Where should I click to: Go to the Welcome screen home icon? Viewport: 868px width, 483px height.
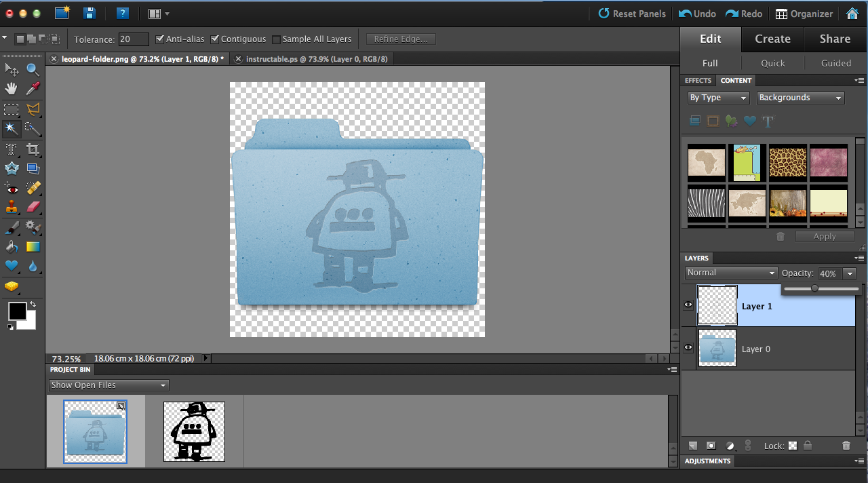(x=852, y=14)
